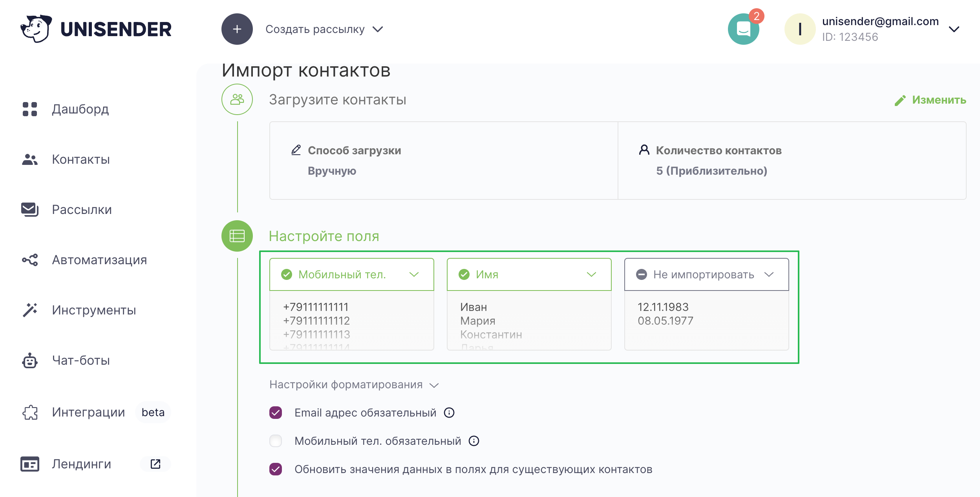
Task: Click phone number +79111111111
Action: [316, 307]
